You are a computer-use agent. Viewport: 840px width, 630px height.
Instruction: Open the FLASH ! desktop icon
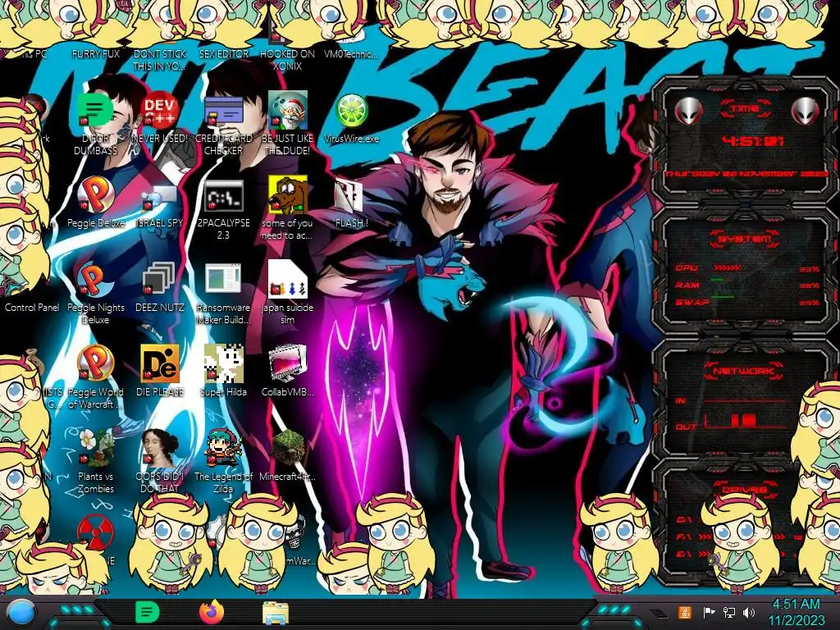349,196
